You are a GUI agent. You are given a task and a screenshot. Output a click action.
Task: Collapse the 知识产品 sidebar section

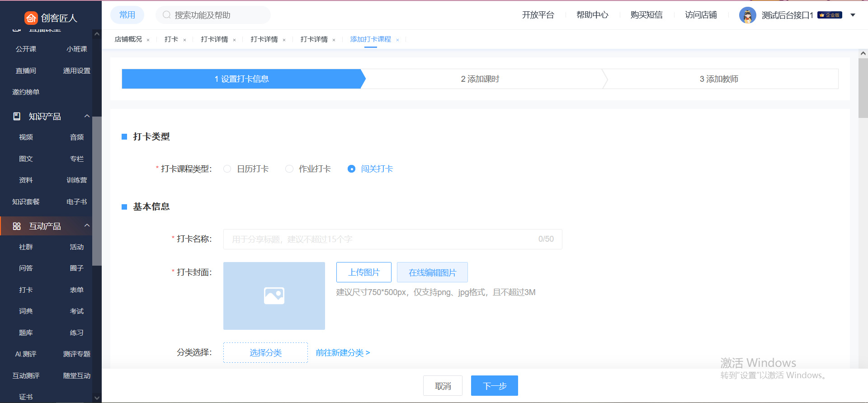coord(87,116)
